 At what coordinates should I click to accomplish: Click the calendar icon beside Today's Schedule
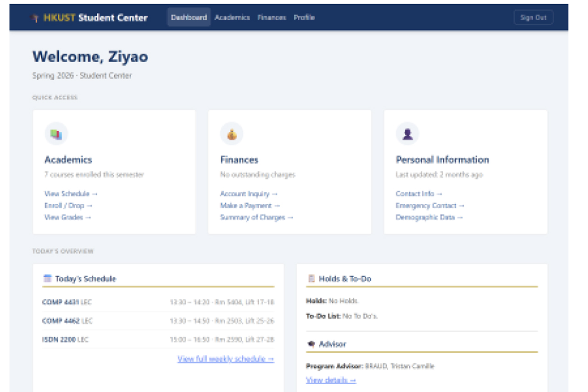click(x=47, y=278)
